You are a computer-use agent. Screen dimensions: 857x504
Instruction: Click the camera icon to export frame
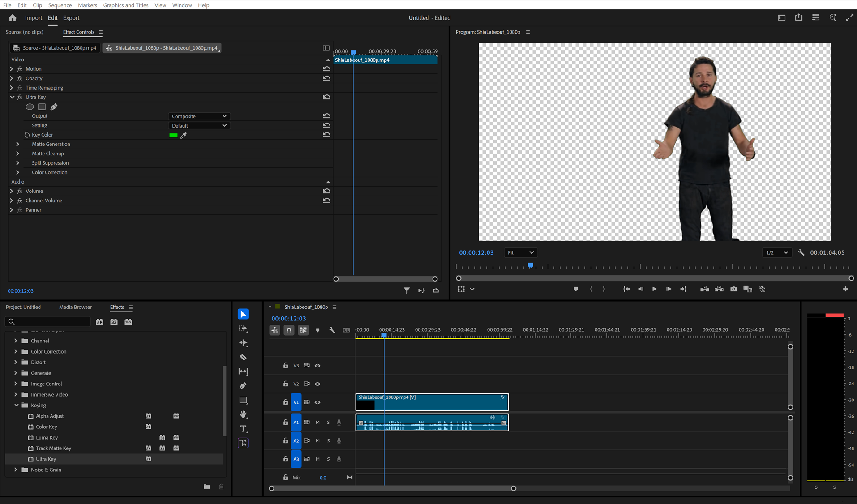point(733,289)
